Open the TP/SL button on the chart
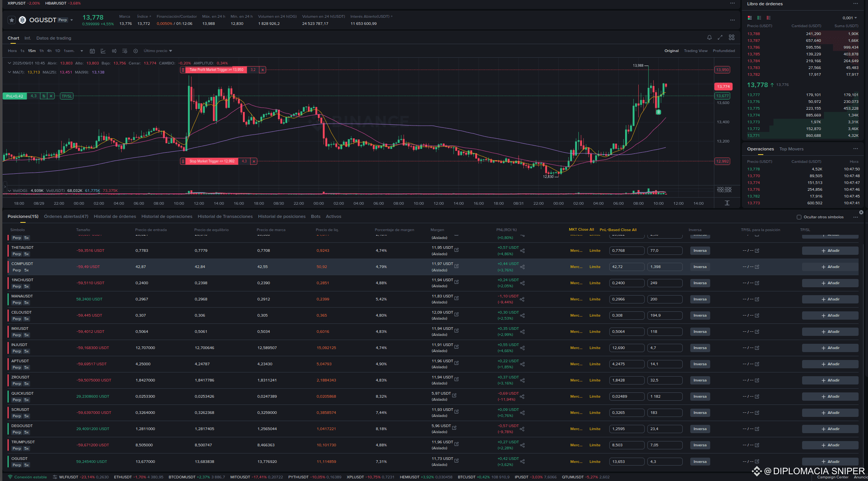The height and width of the screenshot is (481, 868). [x=67, y=96]
